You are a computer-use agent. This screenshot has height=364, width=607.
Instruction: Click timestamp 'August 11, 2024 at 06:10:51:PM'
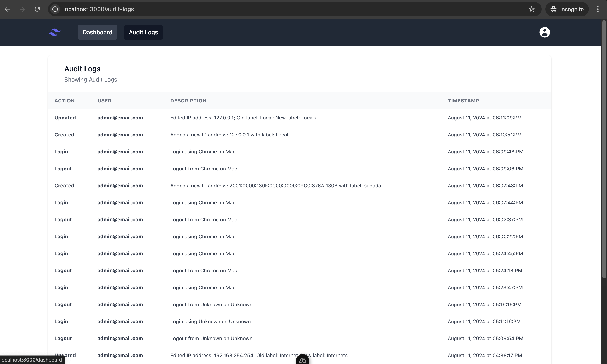coord(485,135)
